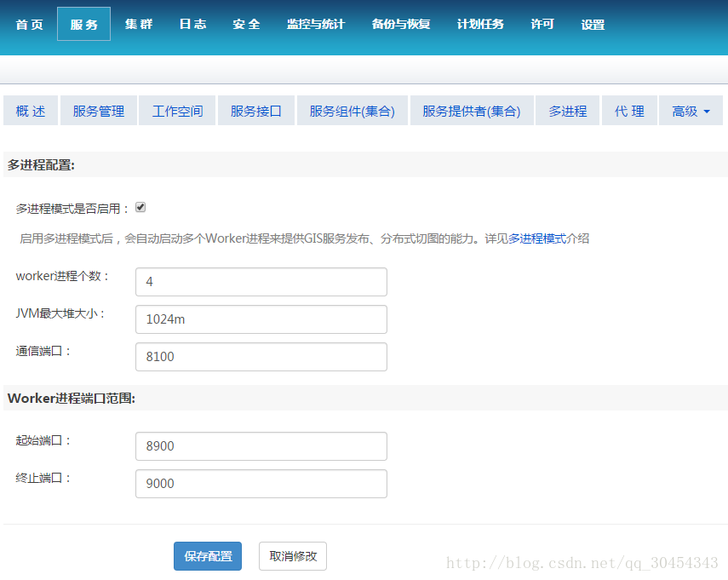The image size is (728, 580).
Task: Click the 终止端口 input field
Action: point(261,484)
